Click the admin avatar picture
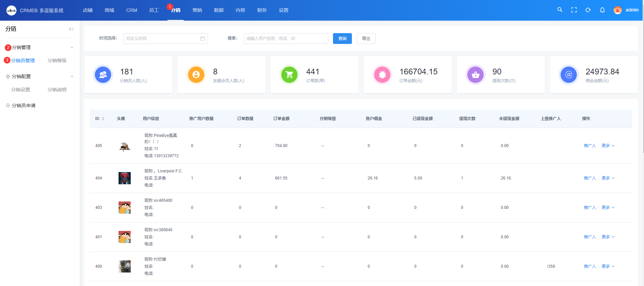The image size is (644, 286). coord(617,10)
